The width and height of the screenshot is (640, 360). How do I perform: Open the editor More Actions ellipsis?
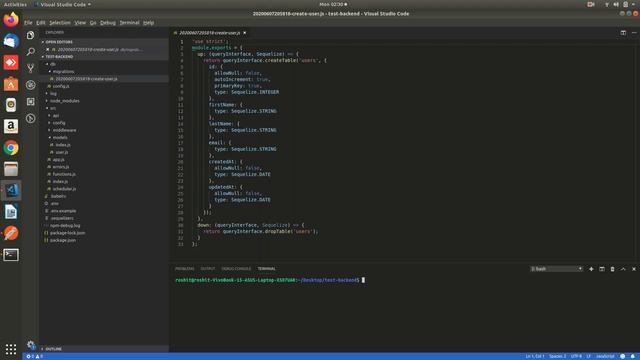(x=634, y=33)
